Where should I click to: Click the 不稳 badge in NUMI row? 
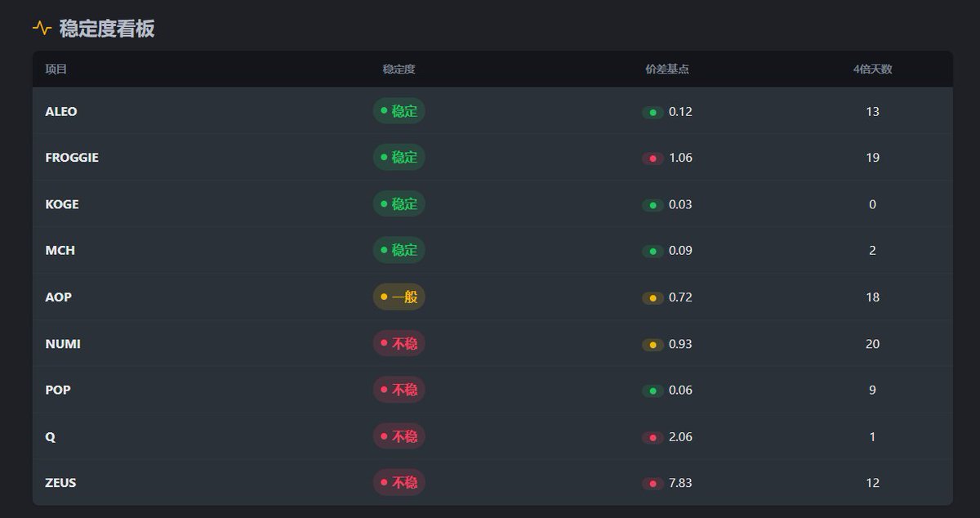tap(399, 343)
